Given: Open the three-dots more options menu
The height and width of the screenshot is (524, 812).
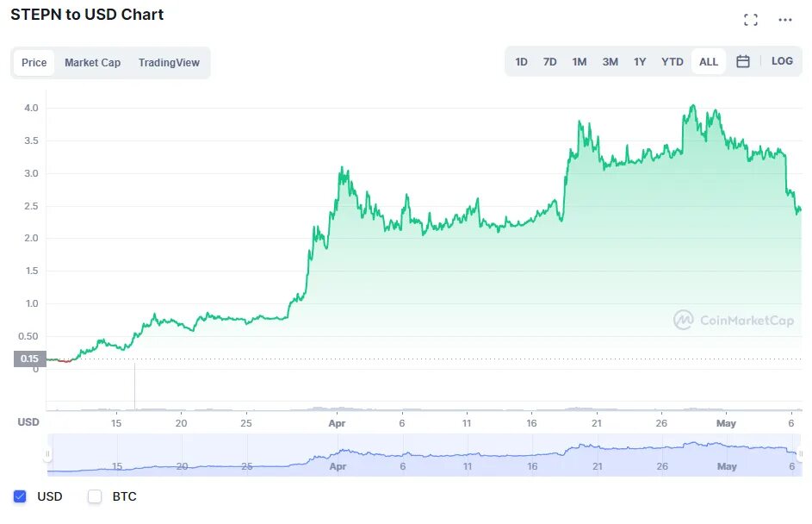Looking at the screenshot, I should [x=785, y=20].
